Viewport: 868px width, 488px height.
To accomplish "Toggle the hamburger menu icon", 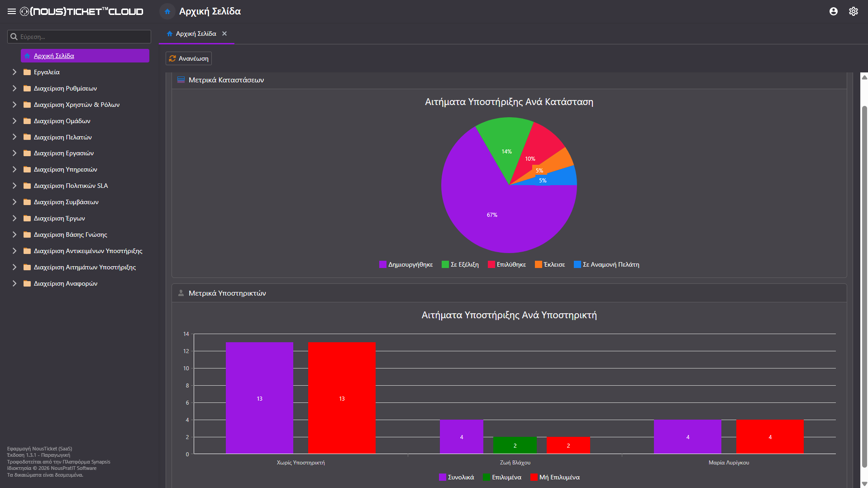I will (x=12, y=11).
